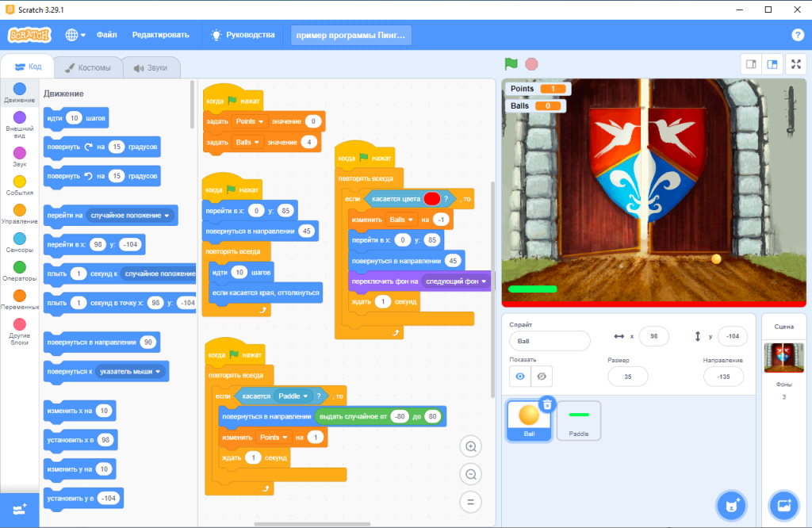Open the language globe dropdown

click(75, 35)
